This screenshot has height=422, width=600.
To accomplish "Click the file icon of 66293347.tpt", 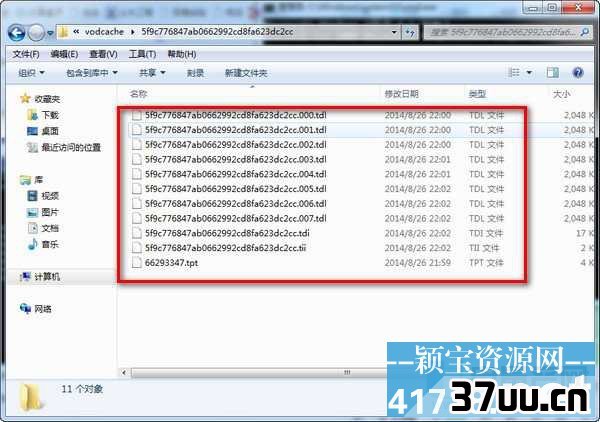I will click(x=137, y=262).
